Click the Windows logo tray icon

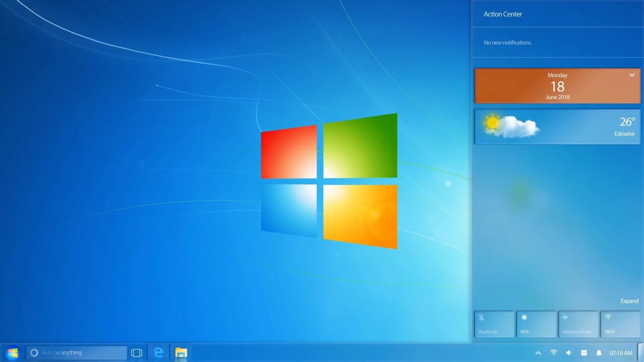pos(584,353)
